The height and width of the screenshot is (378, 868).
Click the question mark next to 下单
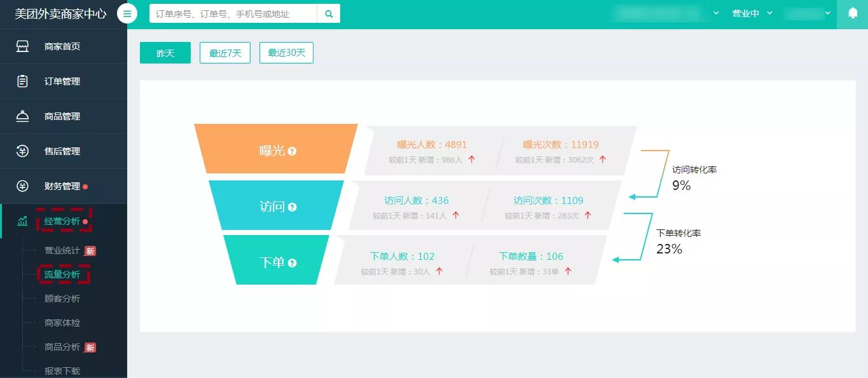point(292,263)
